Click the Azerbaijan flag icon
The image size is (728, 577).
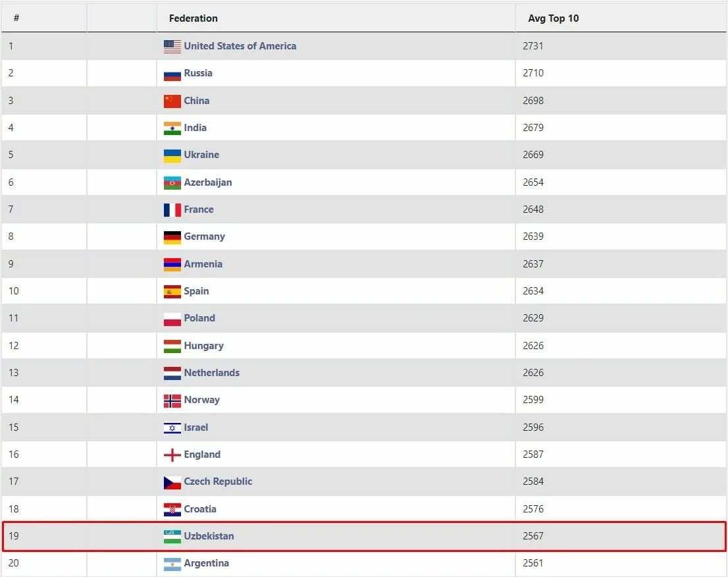click(x=172, y=183)
